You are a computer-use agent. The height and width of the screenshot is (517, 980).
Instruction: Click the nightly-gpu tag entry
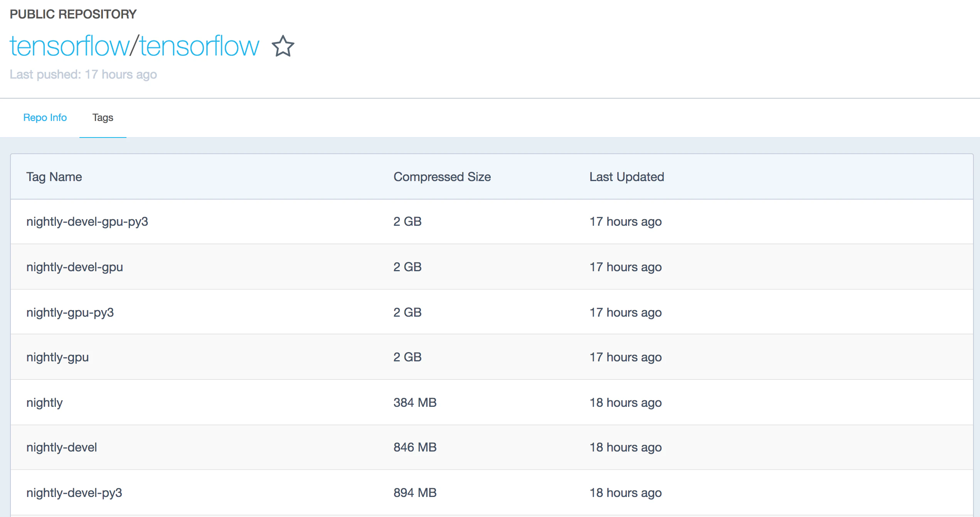point(57,357)
